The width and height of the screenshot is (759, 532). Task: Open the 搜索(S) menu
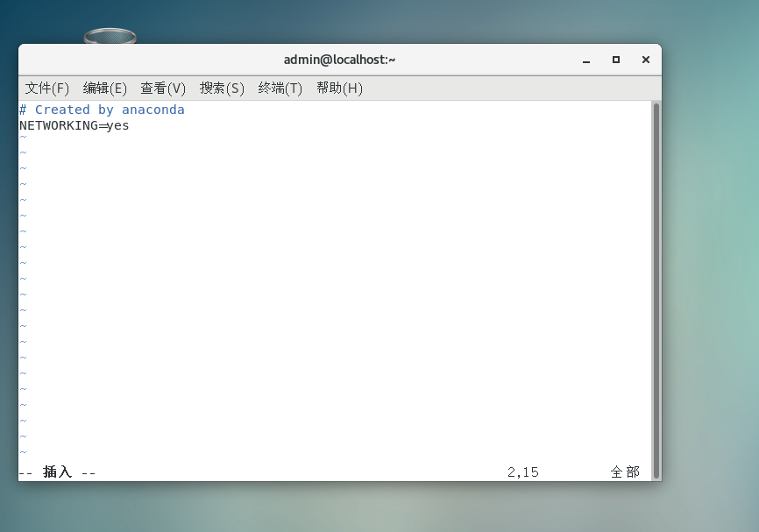(x=222, y=88)
